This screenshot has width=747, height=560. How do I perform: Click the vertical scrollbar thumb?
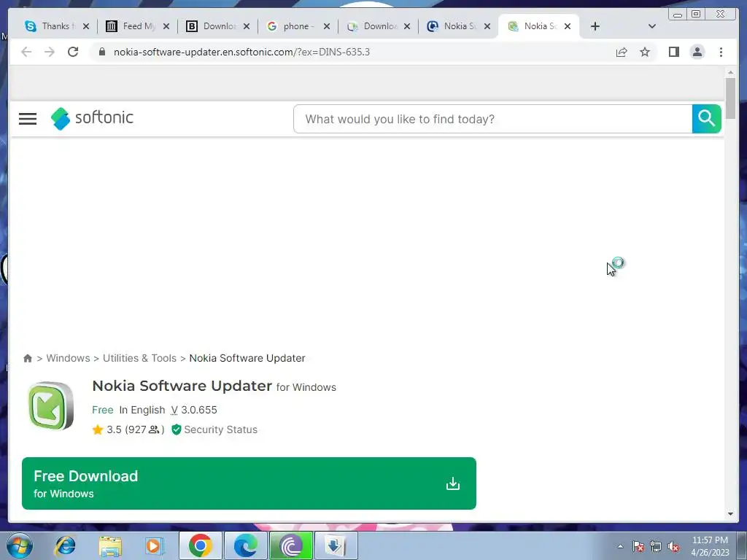coord(730,98)
